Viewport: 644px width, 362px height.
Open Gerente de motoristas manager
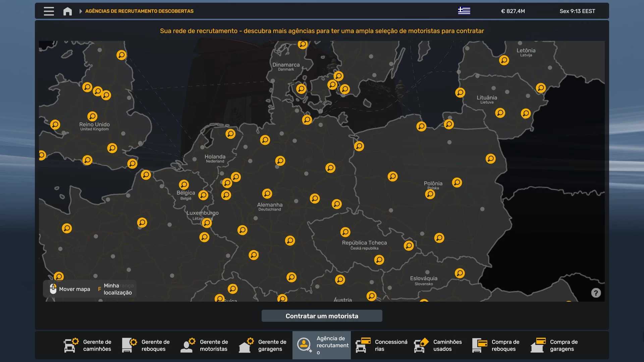(205, 345)
